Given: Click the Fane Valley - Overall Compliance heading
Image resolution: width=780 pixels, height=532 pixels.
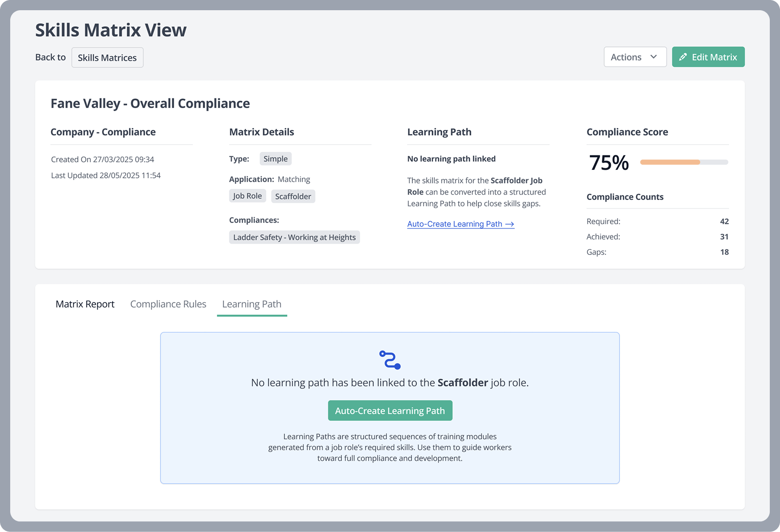Looking at the screenshot, I should pos(150,103).
